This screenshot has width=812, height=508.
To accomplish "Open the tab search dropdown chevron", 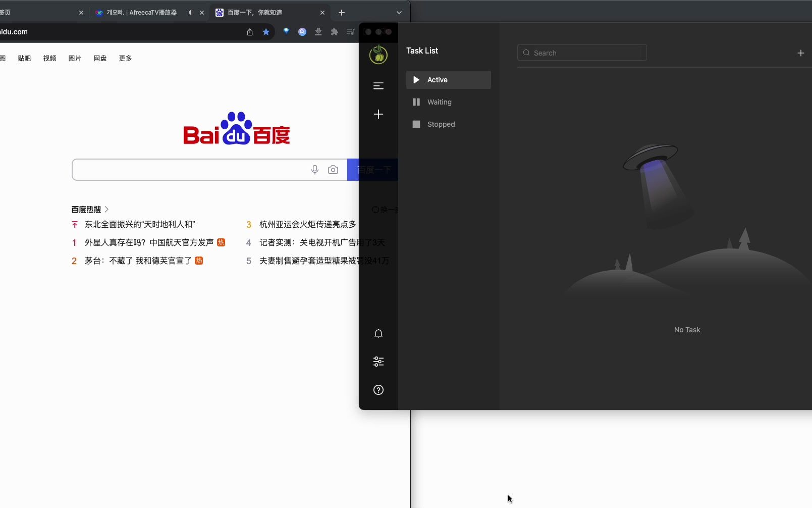I will 399,13.
